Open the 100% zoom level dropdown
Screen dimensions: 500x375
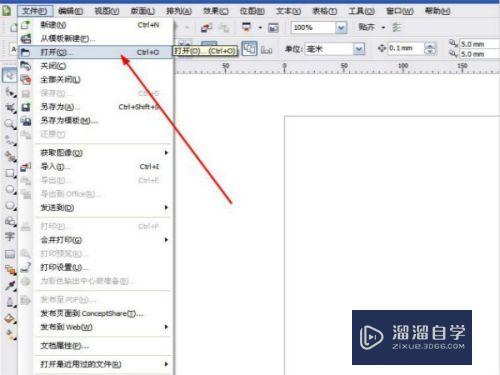341,27
